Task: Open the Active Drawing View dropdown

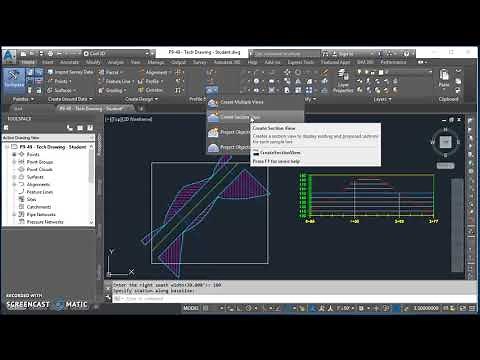Action: point(48,137)
